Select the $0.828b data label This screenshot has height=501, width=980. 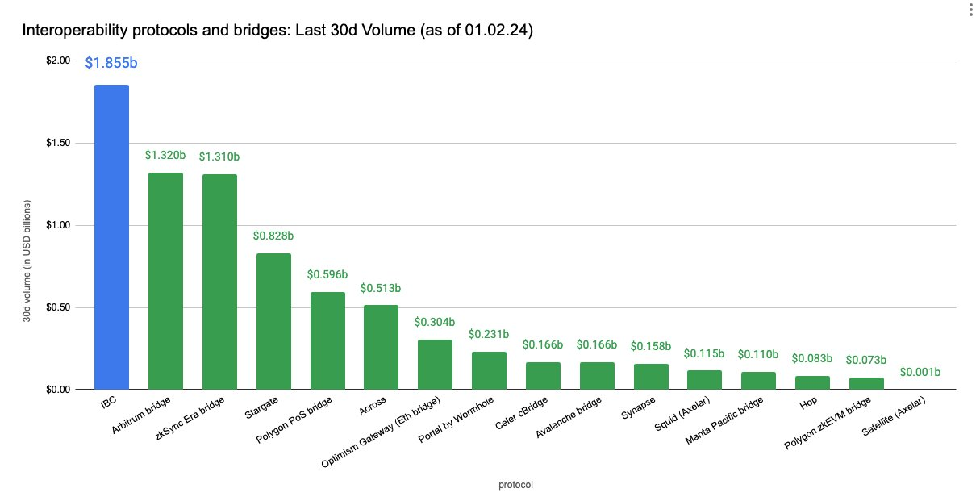pos(273,236)
